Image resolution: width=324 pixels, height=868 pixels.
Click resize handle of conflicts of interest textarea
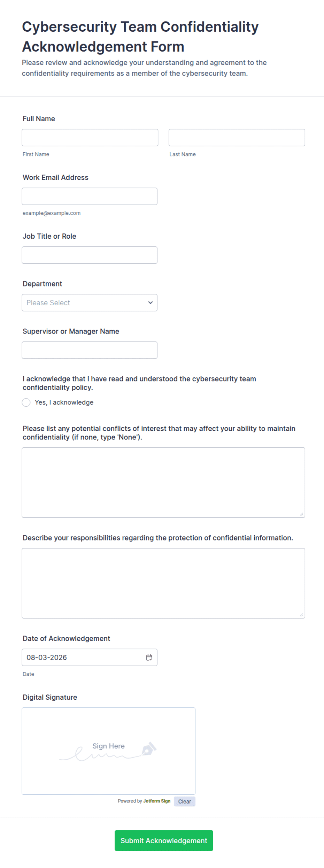(301, 514)
